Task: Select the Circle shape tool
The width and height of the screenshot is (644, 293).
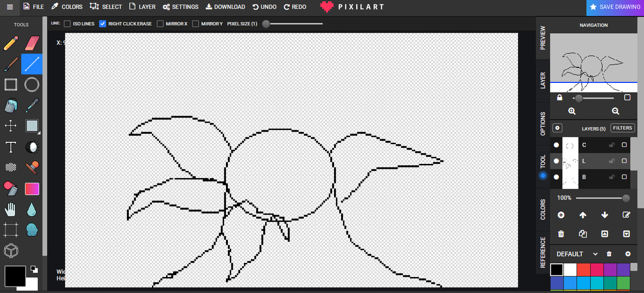Action: 32,84
